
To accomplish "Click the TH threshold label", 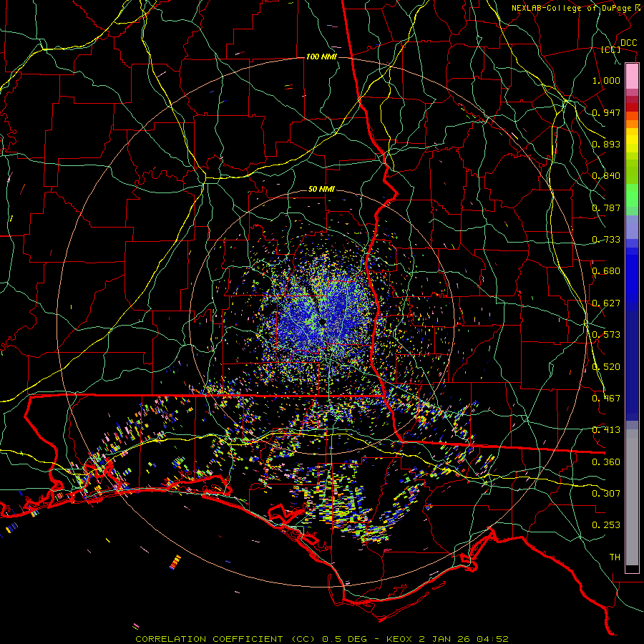I will coord(615,557).
